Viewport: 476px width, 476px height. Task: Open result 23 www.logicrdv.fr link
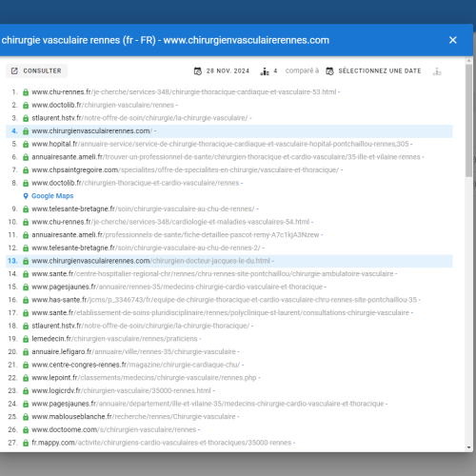121,391
